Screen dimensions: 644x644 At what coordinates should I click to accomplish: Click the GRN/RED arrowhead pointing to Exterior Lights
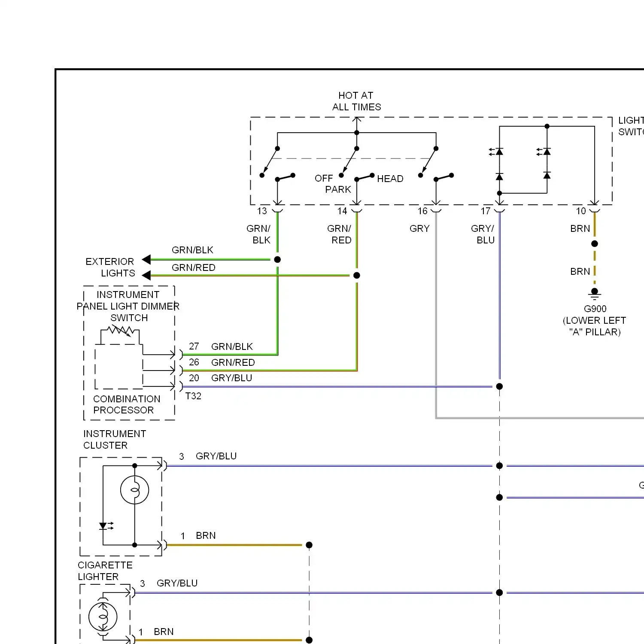click(146, 275)
